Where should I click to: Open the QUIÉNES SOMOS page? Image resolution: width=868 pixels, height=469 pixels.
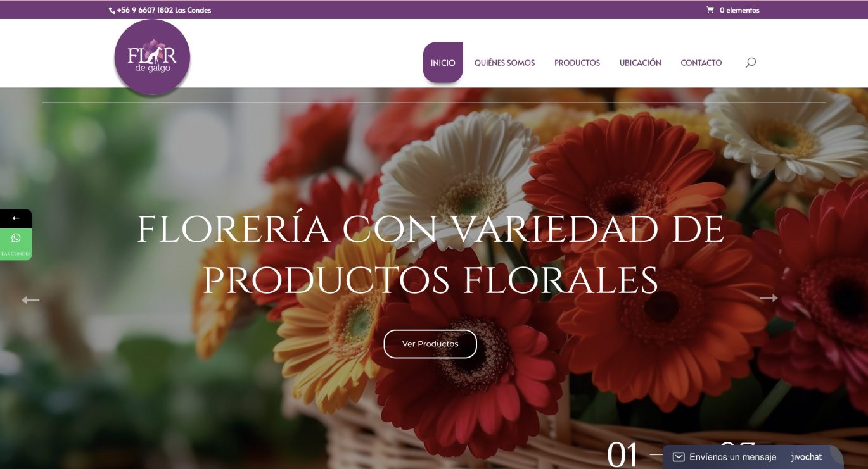tap(504, 63)
